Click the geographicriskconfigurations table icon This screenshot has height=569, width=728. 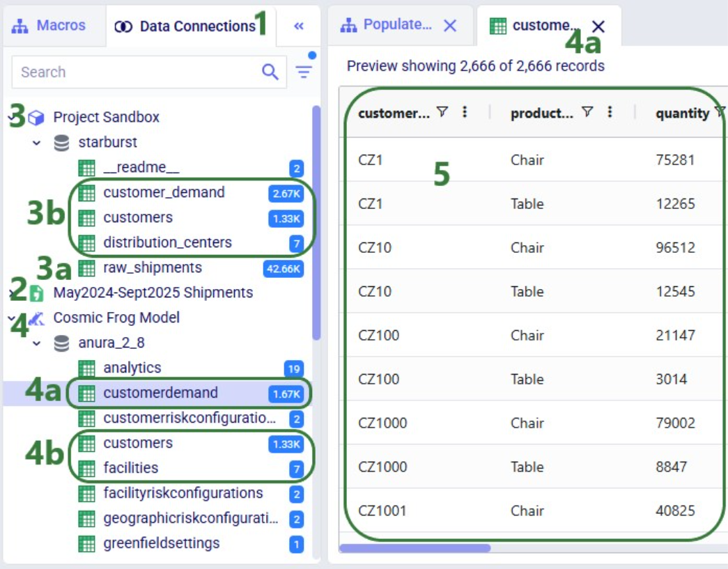click(x=87, y=518)
